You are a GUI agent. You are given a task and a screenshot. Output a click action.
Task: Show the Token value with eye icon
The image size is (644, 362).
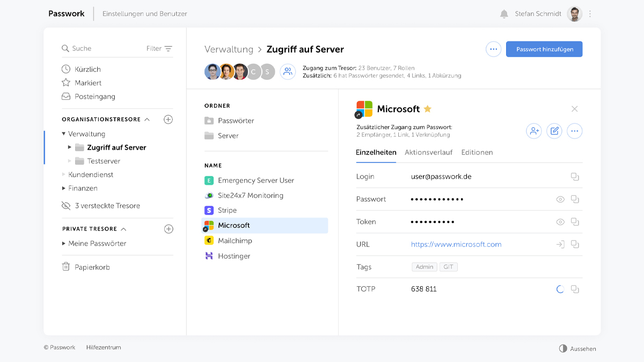tap(560, 222)
